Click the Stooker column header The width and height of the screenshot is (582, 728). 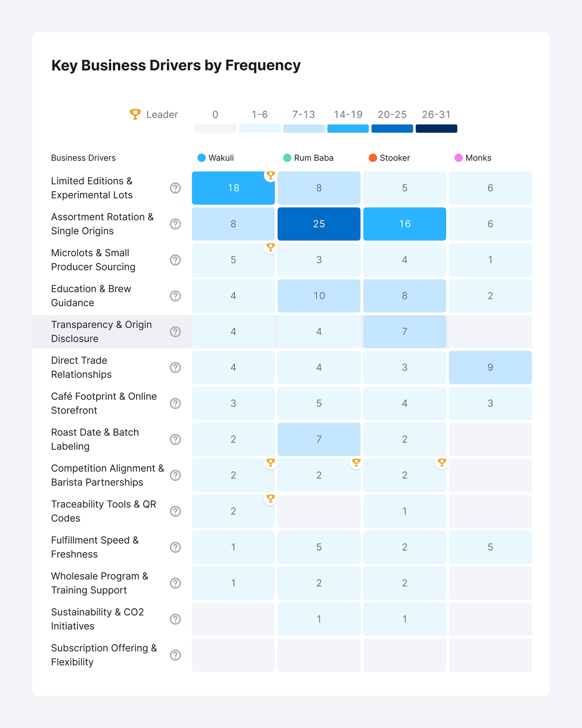coord(394,158)
